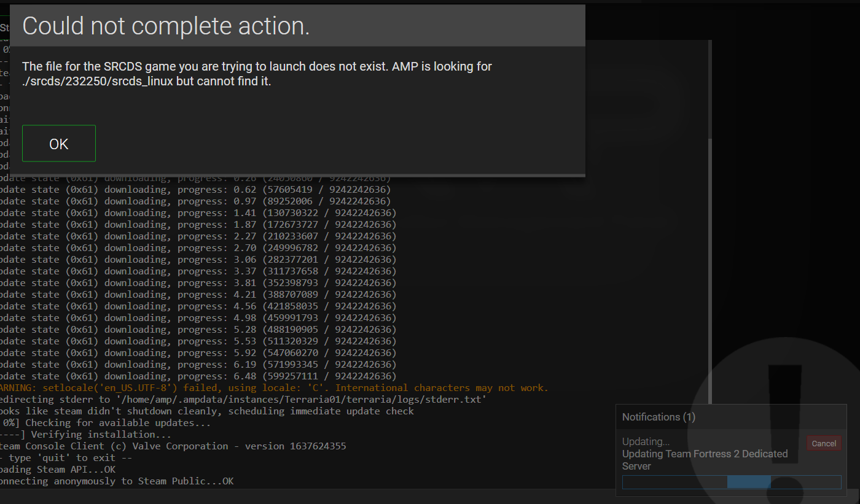Image resolution: width=860 pixels, height=504 pixels.
Task: Select console line with progress: 1.41
Action: coord(198,213)
